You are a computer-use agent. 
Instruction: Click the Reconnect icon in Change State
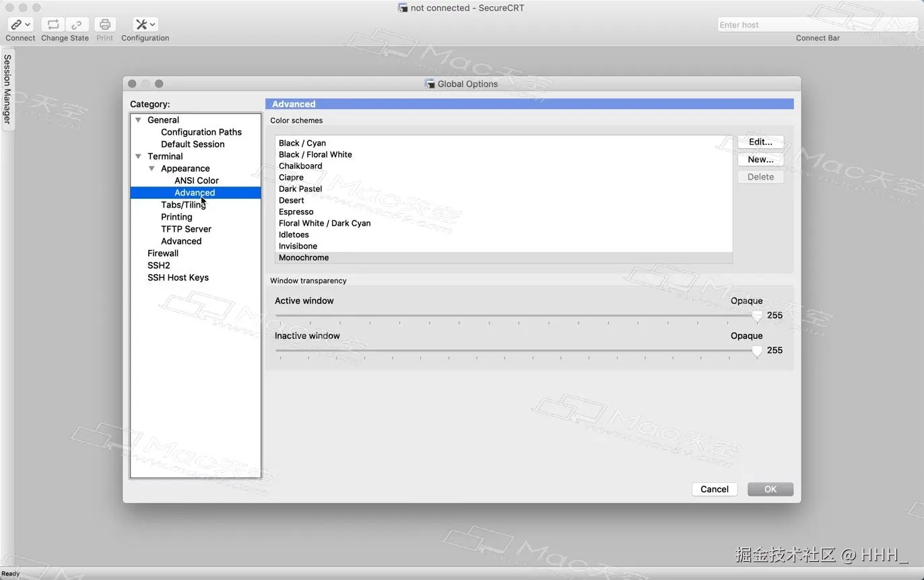[x=53, y=24]
